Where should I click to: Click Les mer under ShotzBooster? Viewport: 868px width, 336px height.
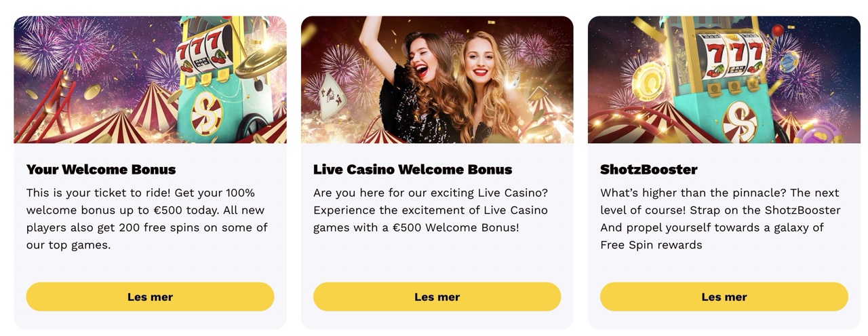click(724, 297)
